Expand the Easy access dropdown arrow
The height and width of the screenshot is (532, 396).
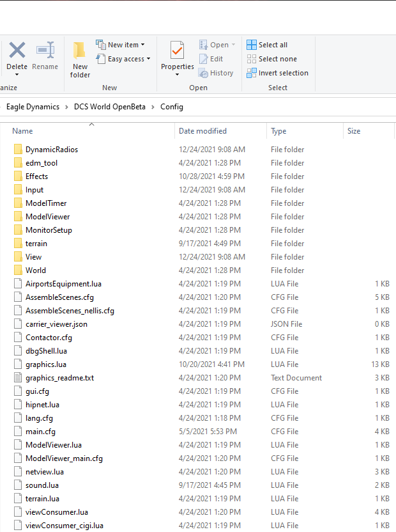tap(148, 59)
